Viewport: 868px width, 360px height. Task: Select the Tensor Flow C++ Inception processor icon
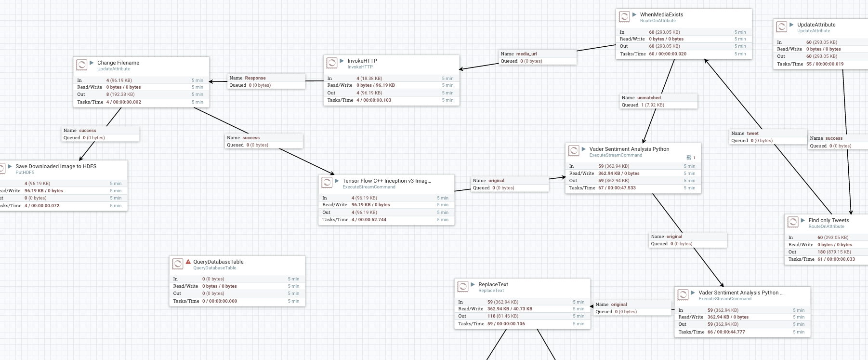click(327, 183)
